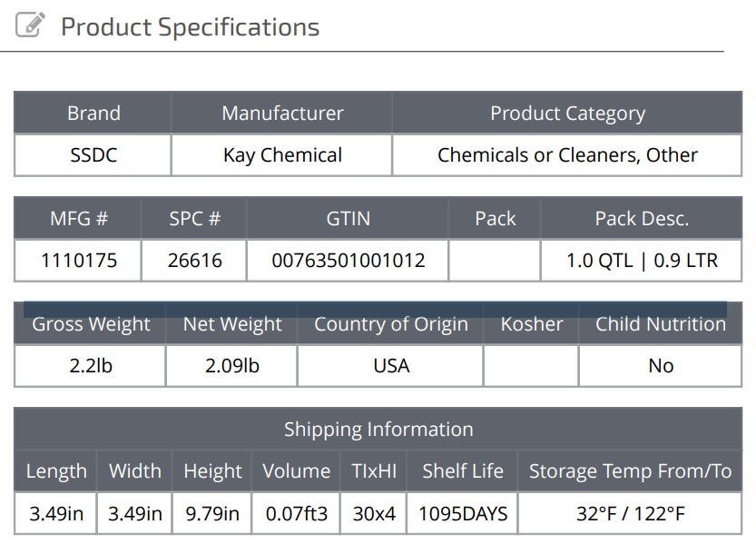Click the SSDC brand value

click(93, 155)
